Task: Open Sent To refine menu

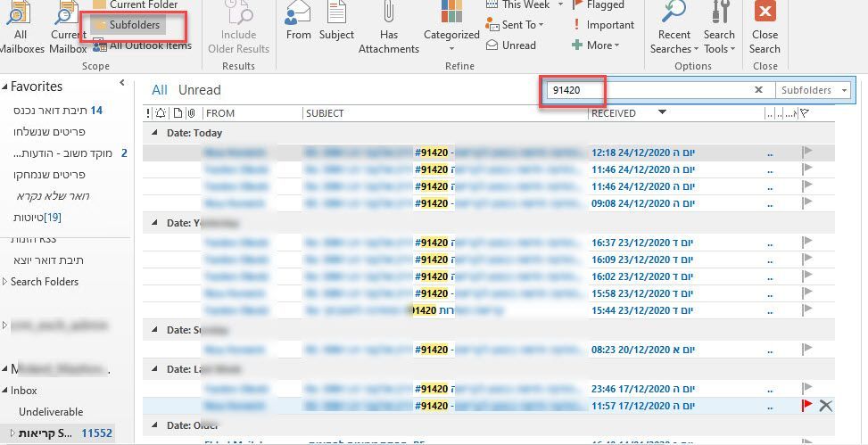Action: (515, 25)
